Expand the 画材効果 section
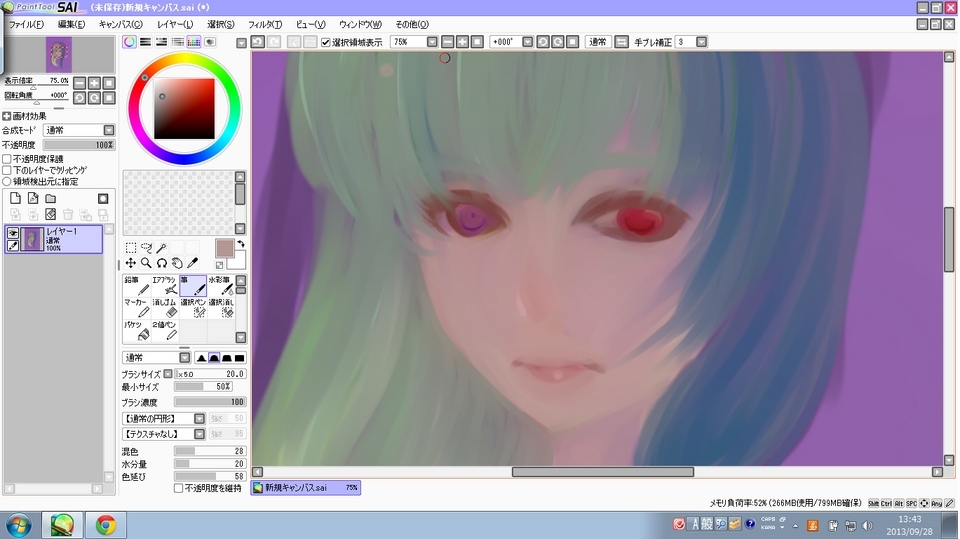960x539 pixels. 7,116
